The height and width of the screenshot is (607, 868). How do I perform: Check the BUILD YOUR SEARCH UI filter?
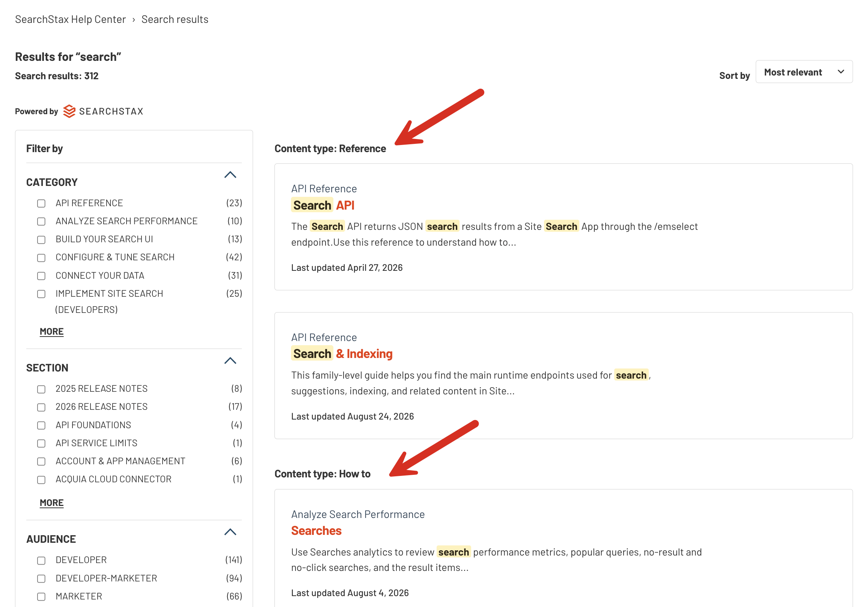[41, 239]
